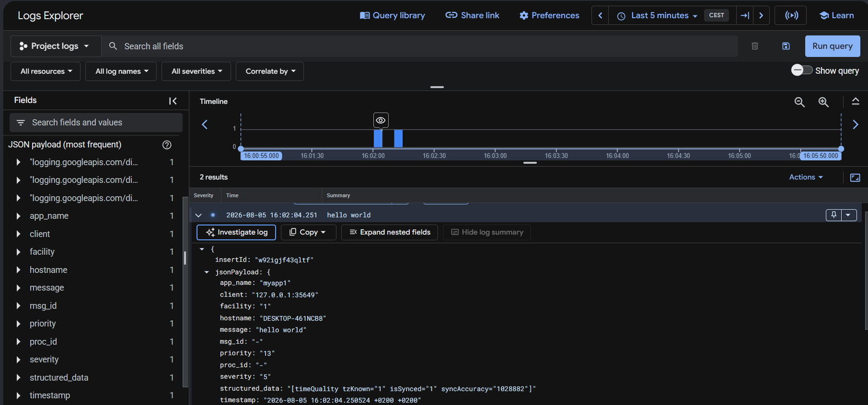Image resolution: width=868 pixels, height=405 pixels.
Task: Collapse the Timeline panel
Action: (x=856, y=101)
